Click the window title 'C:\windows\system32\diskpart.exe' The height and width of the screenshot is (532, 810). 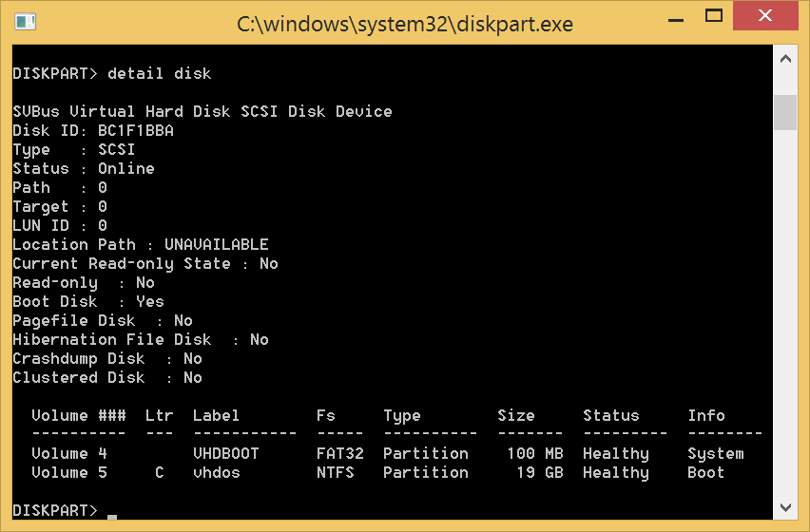point(404,25)
